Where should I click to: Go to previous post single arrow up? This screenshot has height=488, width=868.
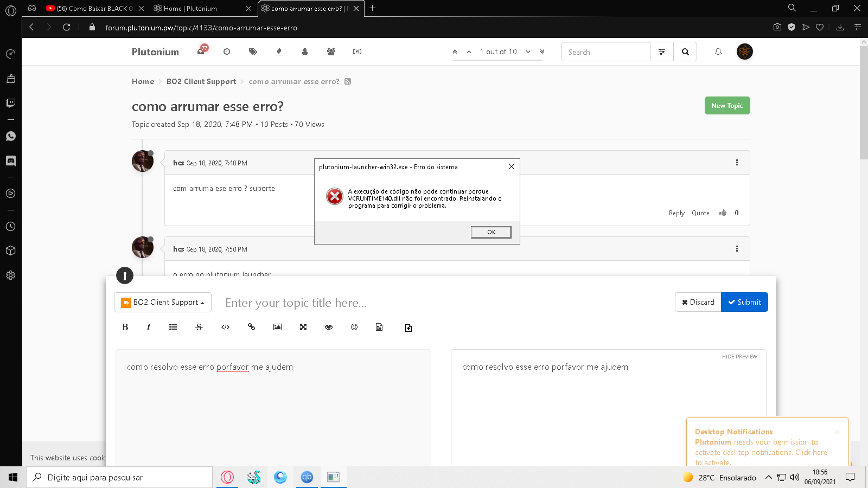(x=469, y=52)
